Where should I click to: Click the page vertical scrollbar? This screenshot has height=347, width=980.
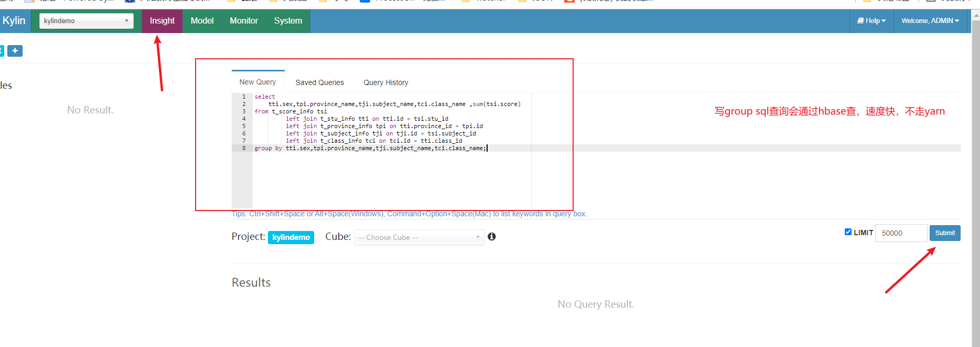tap(976, 178)
